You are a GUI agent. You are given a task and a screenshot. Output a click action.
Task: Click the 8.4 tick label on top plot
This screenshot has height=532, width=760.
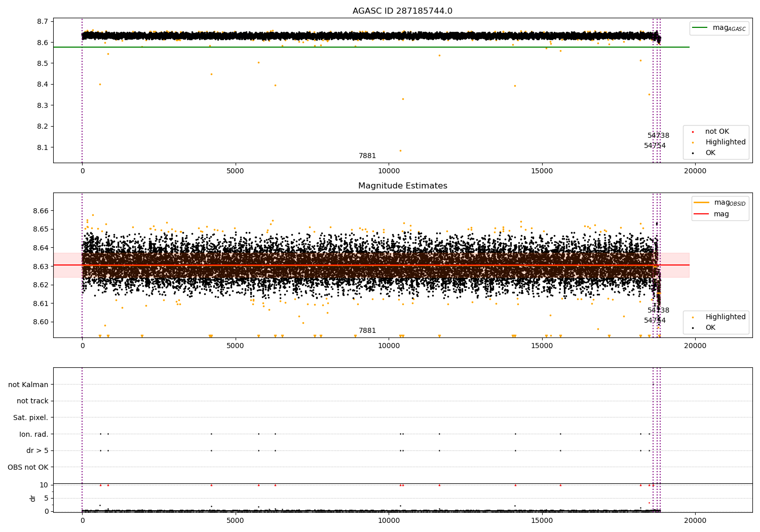pos(43,85)
